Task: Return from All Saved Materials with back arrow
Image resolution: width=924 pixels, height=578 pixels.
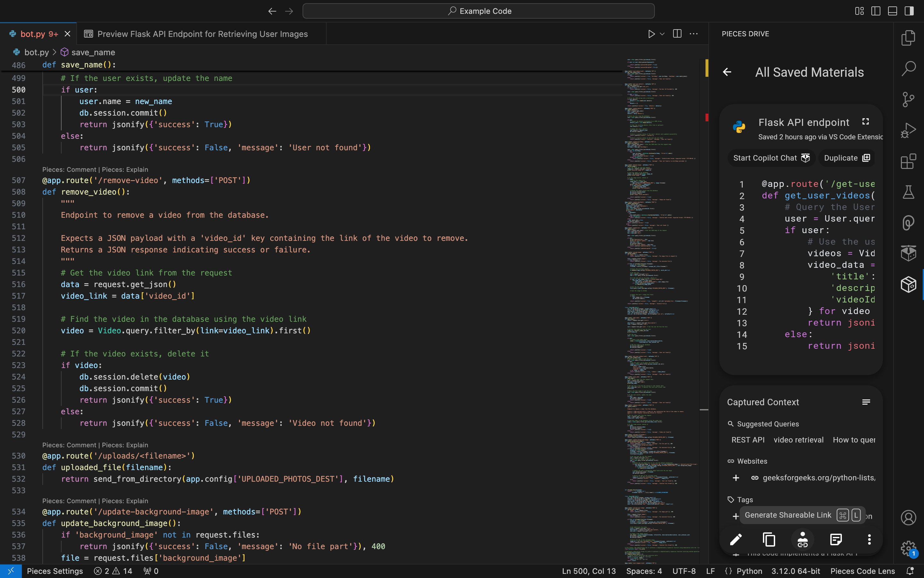Action: [727, 72]
